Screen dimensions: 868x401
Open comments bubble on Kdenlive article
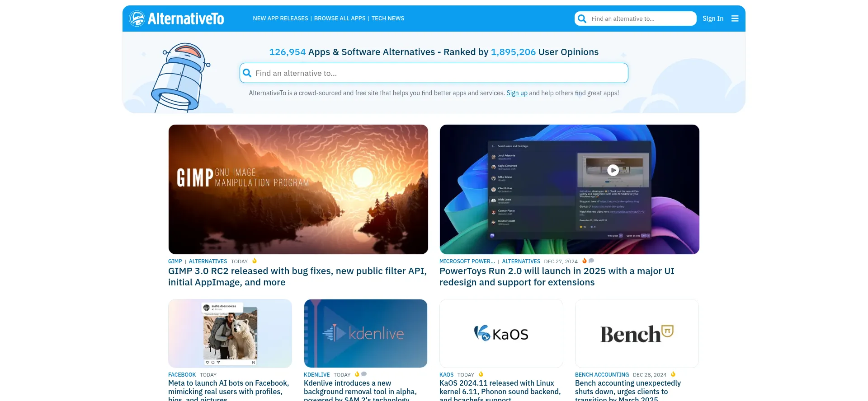point(364,374)
